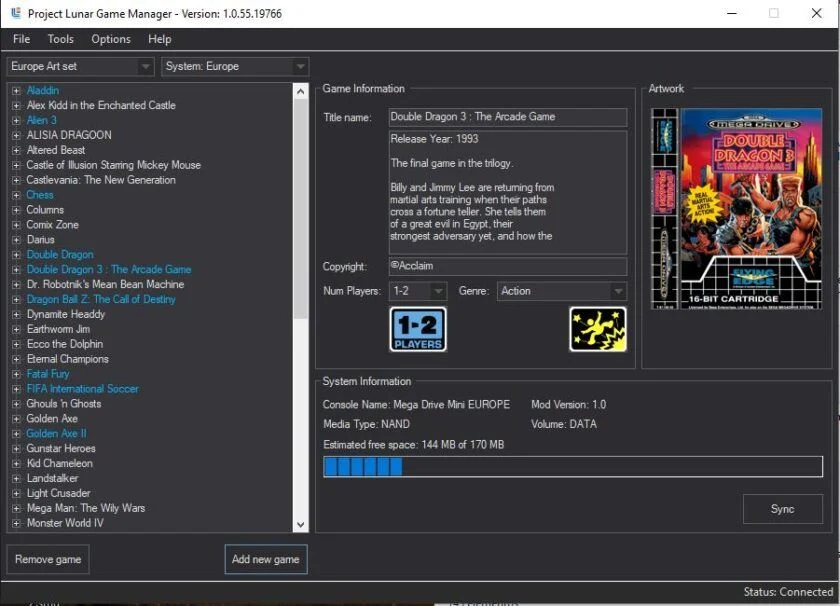
Task: Expand the Comix Zone tree node
Action: tap(16, 225)
